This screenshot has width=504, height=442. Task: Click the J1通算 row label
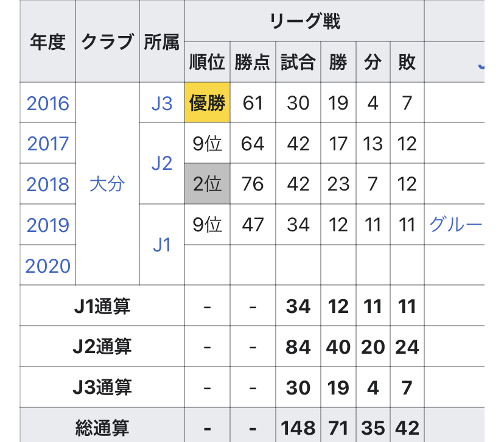(x=102, y=306)
